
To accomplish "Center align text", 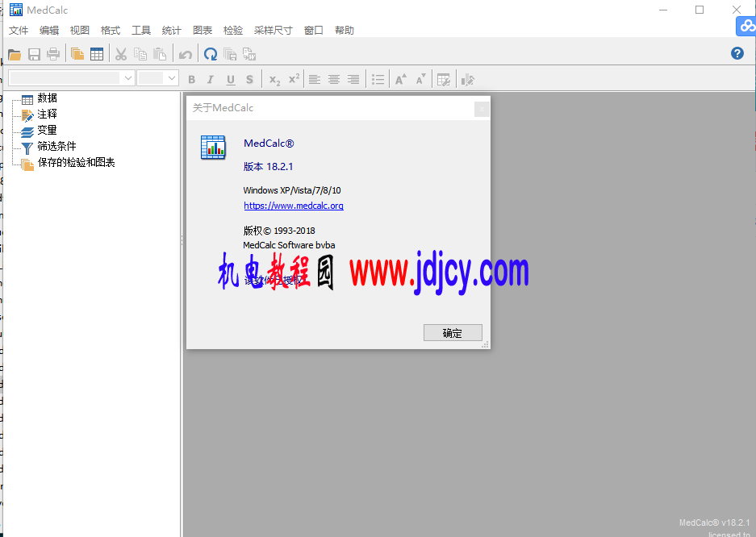I will point(334,80).
